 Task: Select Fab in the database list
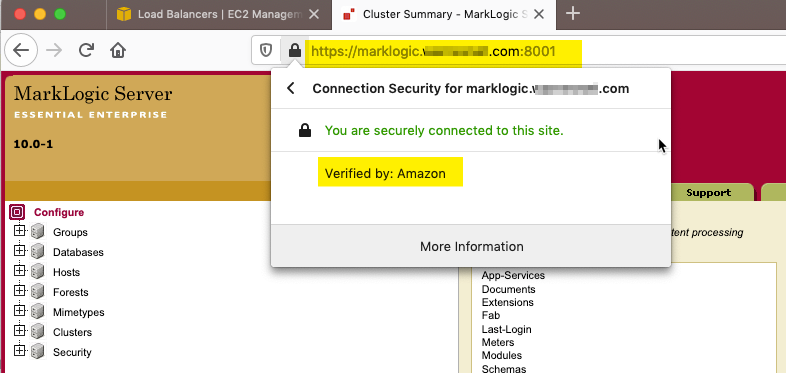[491, 315]
